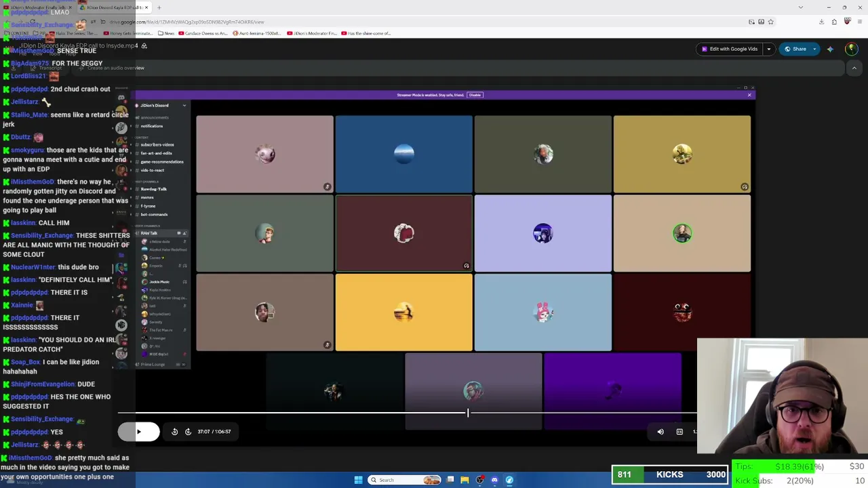Open the f-tyrone channel
The image size is (868, 488).
pos(148,206)
